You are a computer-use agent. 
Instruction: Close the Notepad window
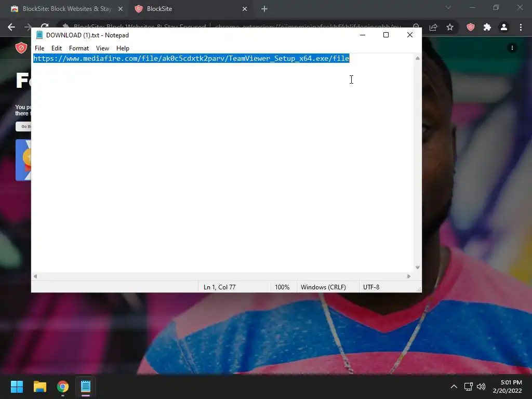tap(409, 35)
